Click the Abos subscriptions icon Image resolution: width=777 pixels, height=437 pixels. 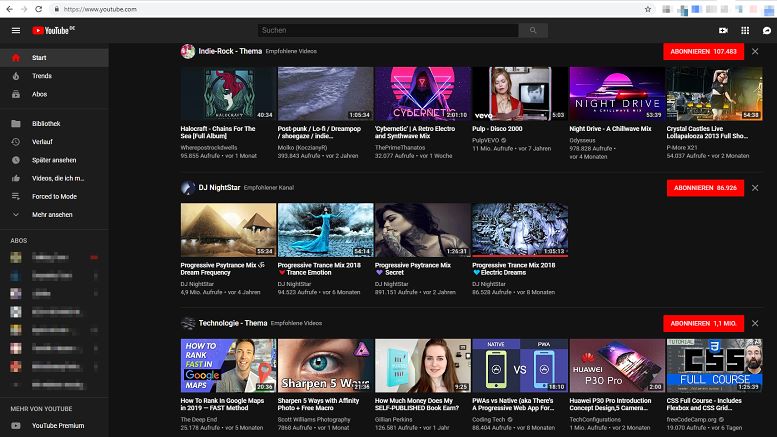[x=16, y=94]
